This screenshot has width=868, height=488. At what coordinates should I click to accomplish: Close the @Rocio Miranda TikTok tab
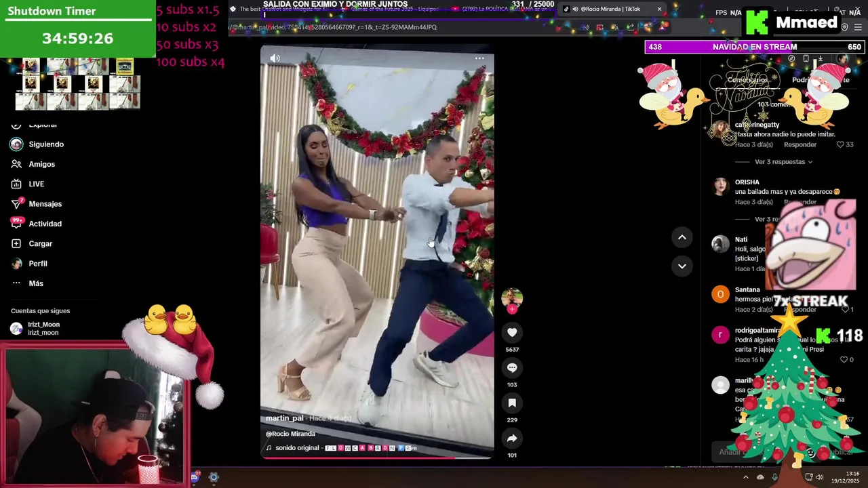659,9
